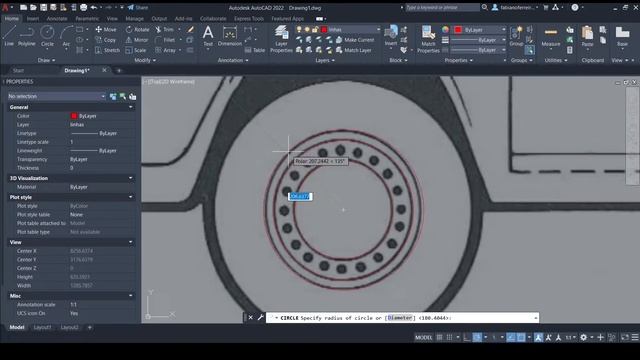Click the Move tool
Screen dimensions: 640x360
[106, 29]
